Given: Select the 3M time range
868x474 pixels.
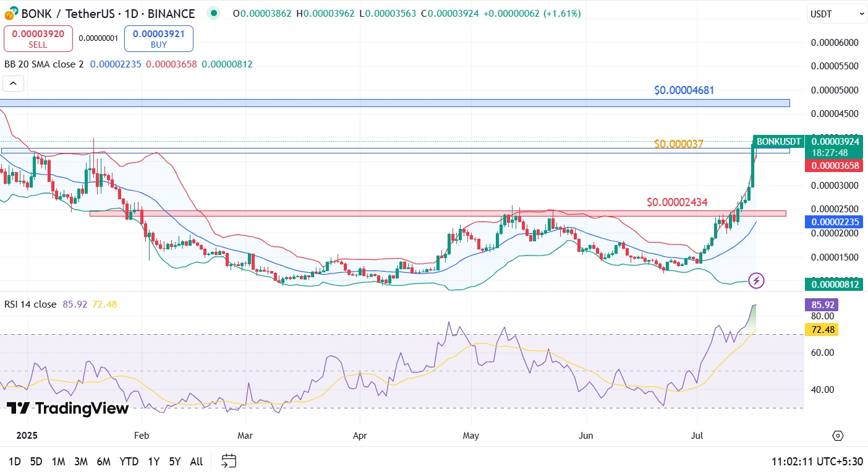Looking at the screenshot, I should [x=81, y=461].
